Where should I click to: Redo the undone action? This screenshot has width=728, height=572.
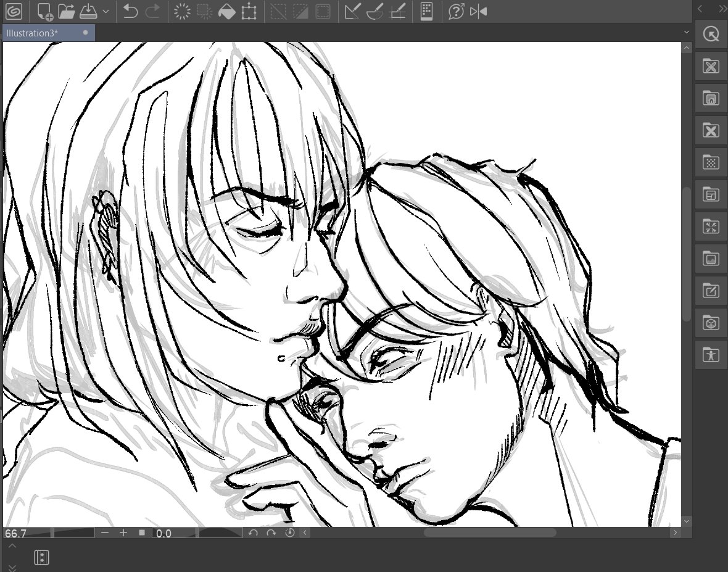[x=152, y=11]
